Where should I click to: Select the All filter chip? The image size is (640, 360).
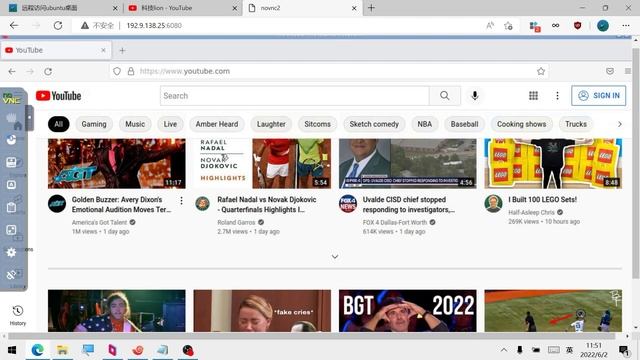pos(59,124)
